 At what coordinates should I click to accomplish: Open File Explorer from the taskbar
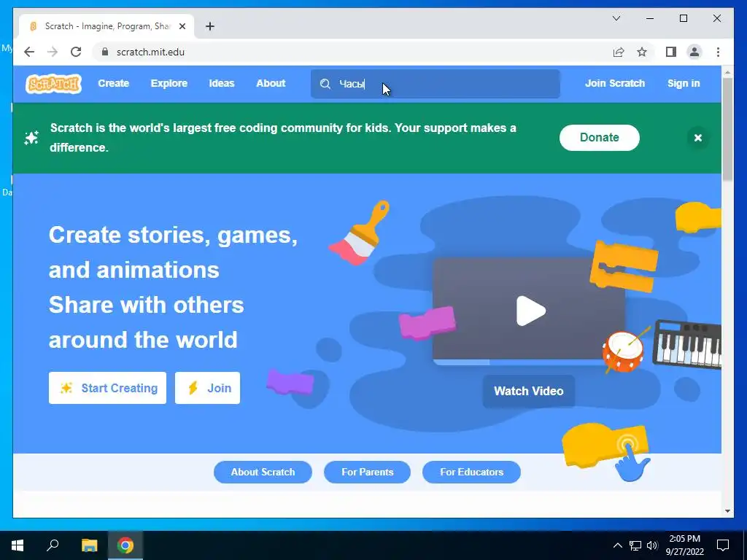(89, 545)
